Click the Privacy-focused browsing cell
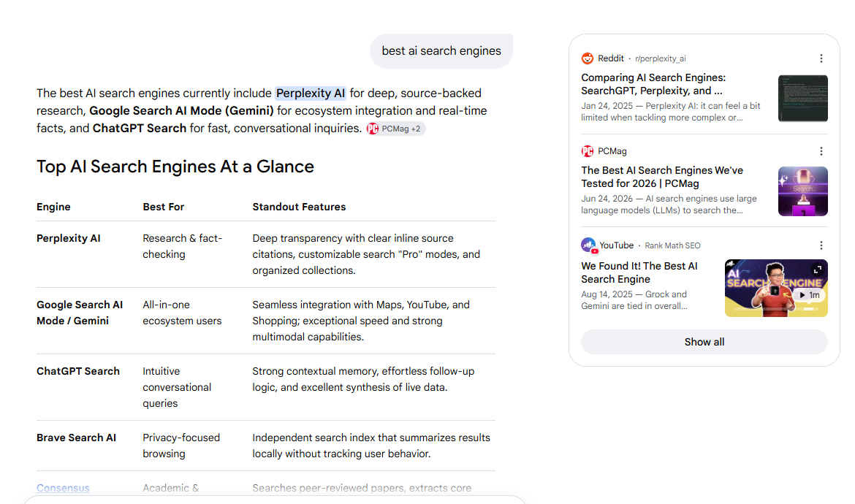855x504 pixels. pos(181,446)
